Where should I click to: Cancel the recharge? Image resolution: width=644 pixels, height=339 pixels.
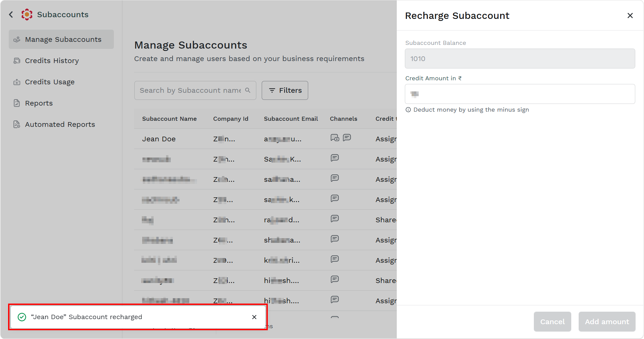click(552, 322)
